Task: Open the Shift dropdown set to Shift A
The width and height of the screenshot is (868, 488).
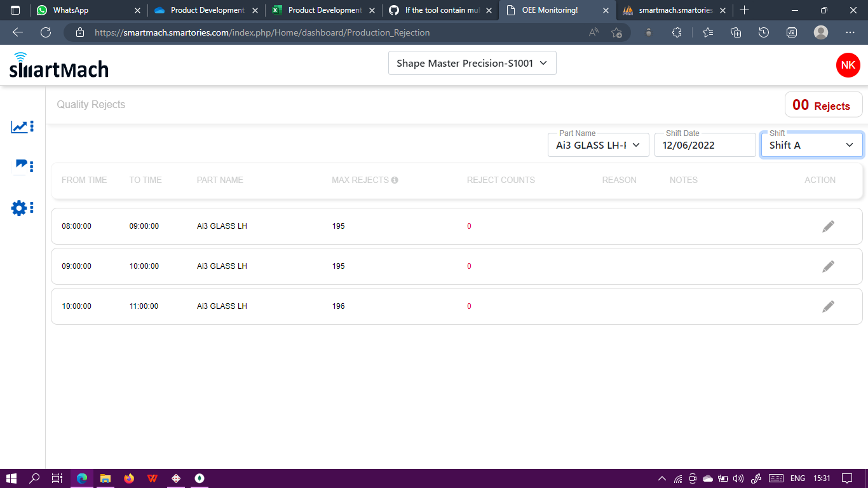Action: (811, 145)
